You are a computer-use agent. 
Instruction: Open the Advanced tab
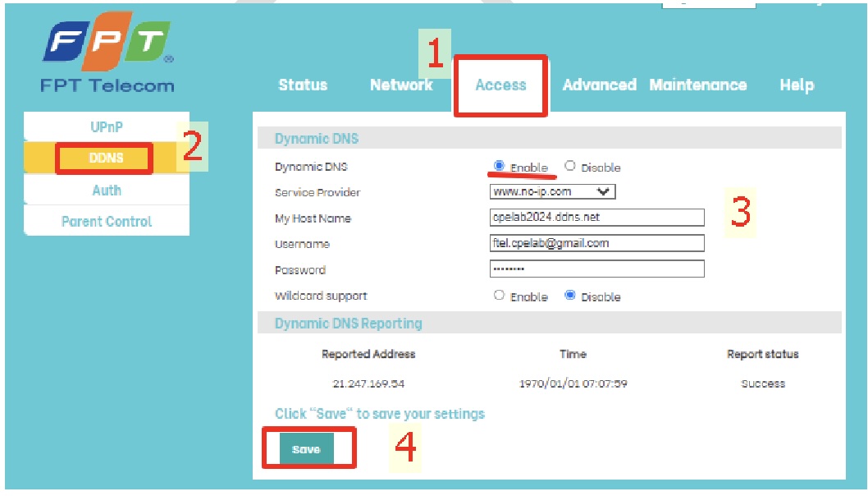tap(599, 85)
